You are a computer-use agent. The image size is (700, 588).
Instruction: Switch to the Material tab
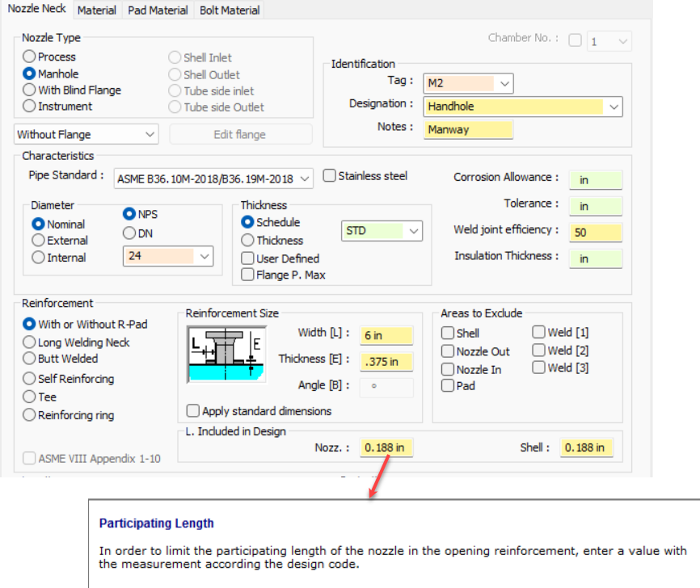pyautogui.click(x=97, y=10)
